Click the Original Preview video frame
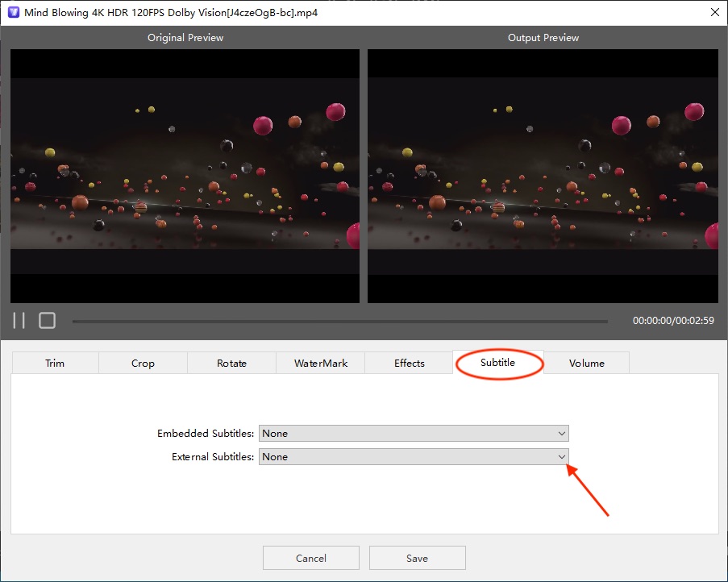This screenshot has width=728, height=582. [185, 177]
